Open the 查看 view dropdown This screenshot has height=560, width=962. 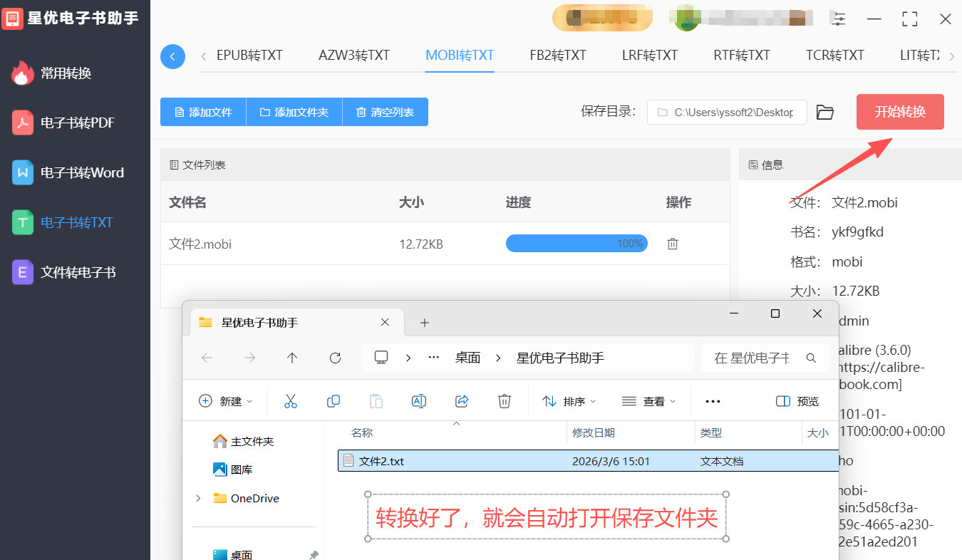648,401
